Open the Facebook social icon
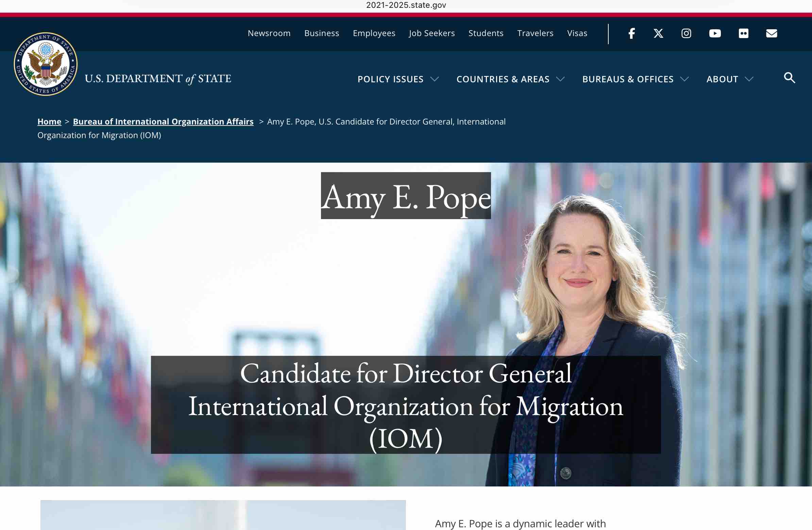Viewport: 812px width, 530px height. [631, 33]
